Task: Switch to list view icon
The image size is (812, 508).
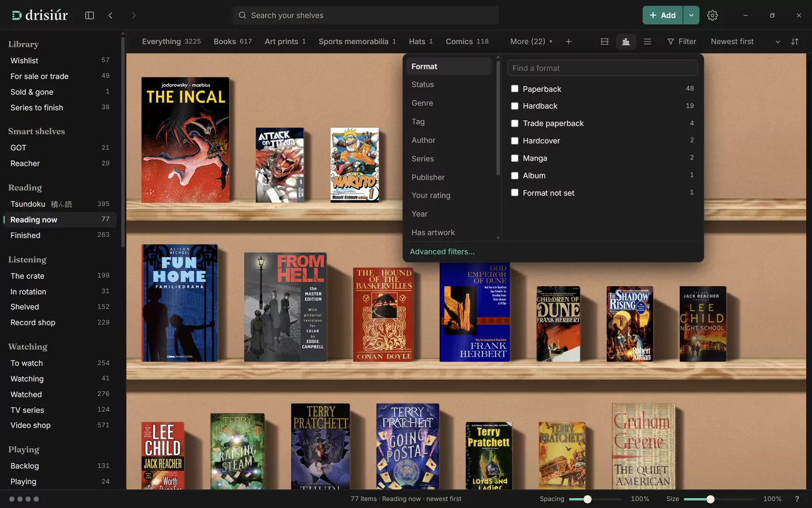Action: [x=647, y=42]
